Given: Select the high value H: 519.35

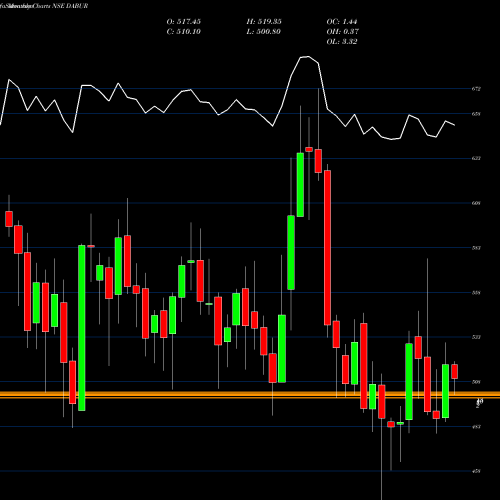Looking at the screenshot, I should coord(264,22).
